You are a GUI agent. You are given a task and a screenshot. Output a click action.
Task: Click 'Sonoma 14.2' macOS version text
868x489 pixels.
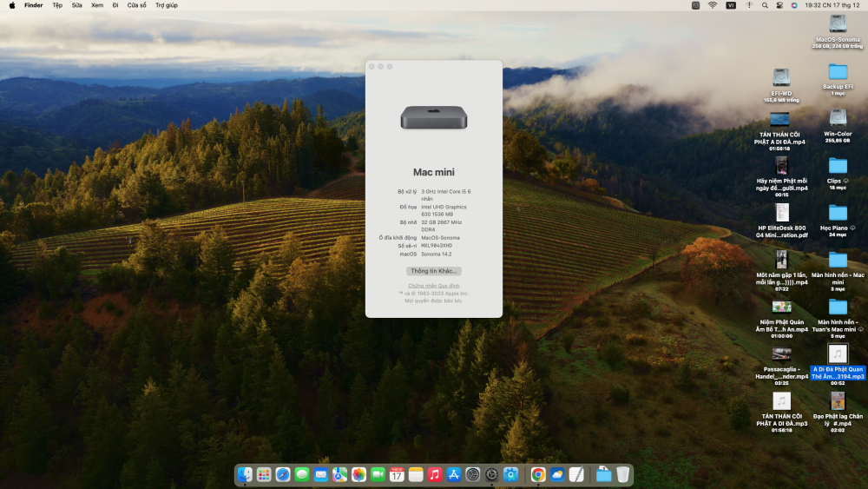pos(437,254)
